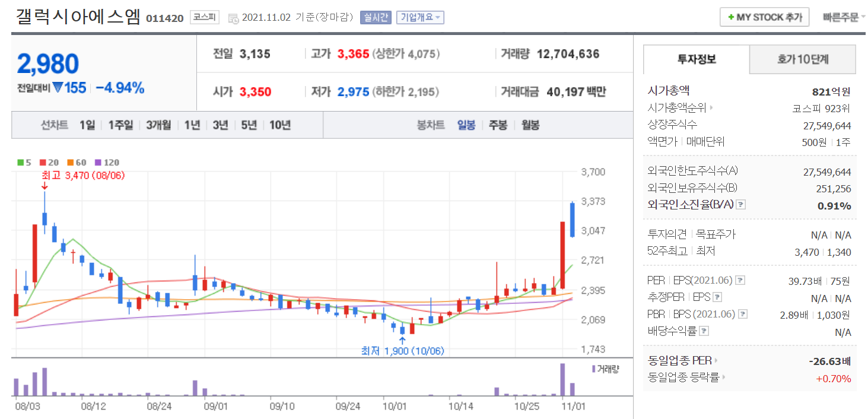Click help icon next to 추정PER EPS
Viewport: 868px width, 419px height.
click(717, 297)
